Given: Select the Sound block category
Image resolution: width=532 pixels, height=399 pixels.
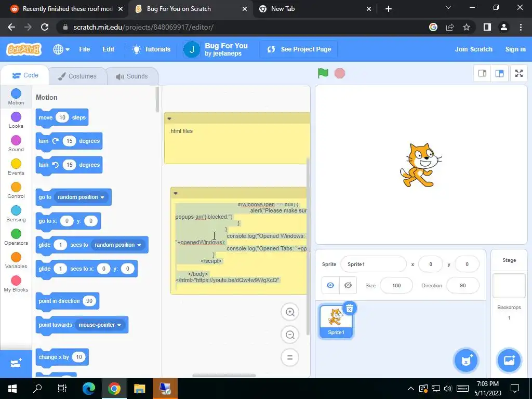Looking at the screenshot, I should pyautogui.click(x=16, y=143).
